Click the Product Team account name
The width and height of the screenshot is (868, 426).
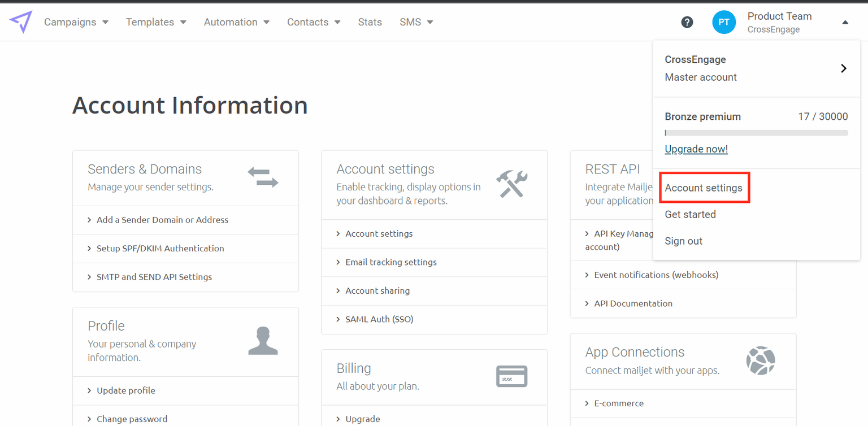click(x=780, y=16)
